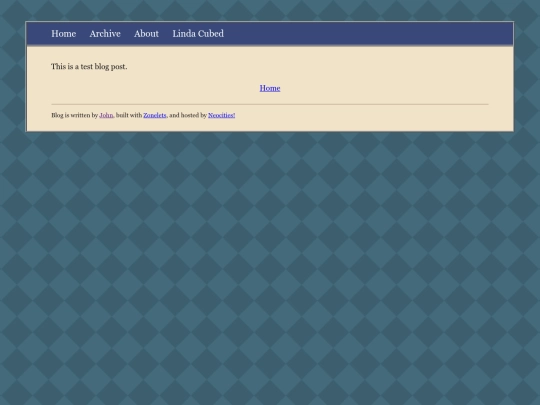Image resolution: width=540 pixels, height=405 pixels.
Task: Visit the Linda Cubed nav link
Action: tap(198, 34)
